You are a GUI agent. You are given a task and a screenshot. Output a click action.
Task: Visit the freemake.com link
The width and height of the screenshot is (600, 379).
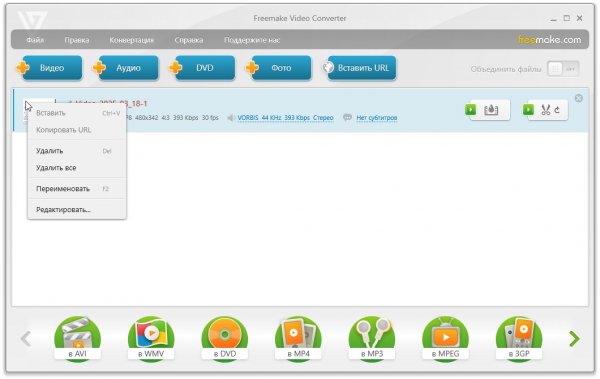[x=549, y=39]
